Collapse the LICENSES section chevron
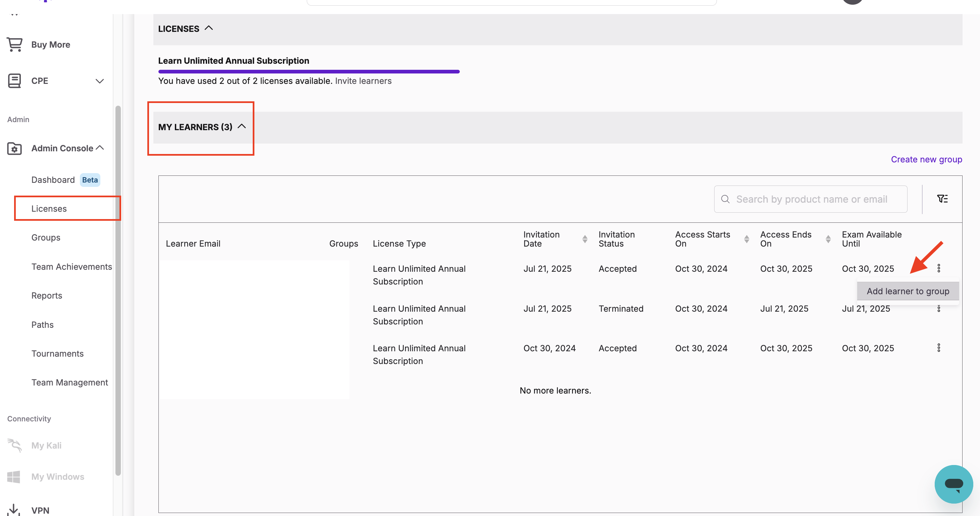 [x=208, y=29]
